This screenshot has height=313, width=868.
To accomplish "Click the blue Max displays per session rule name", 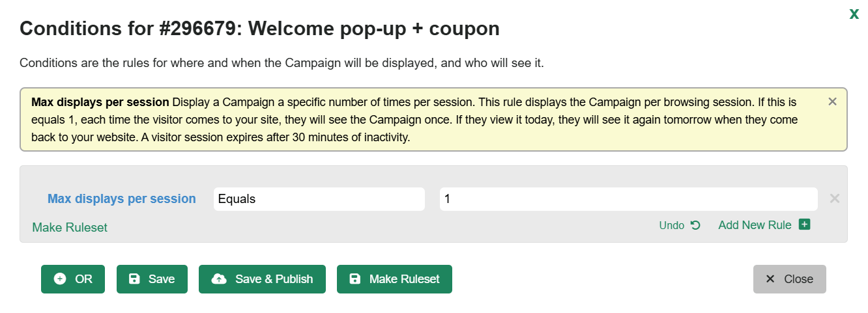I will tap(122, 199).
